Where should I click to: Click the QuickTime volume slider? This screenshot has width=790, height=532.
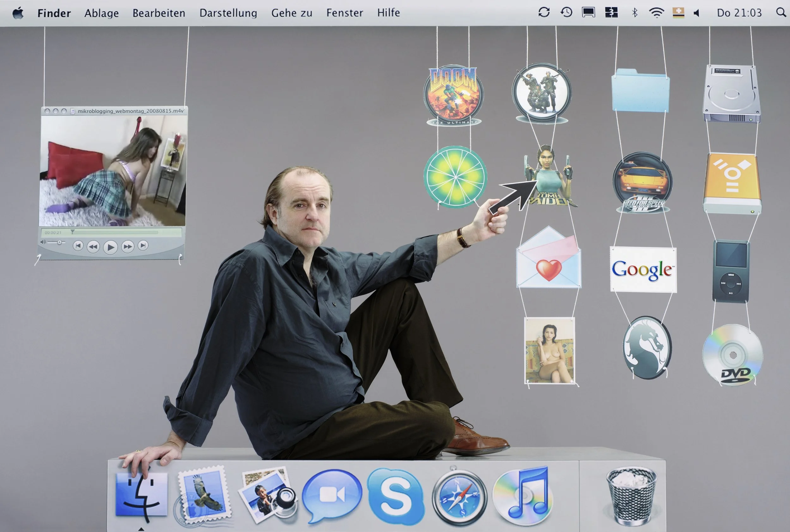(x=56, y=242)
